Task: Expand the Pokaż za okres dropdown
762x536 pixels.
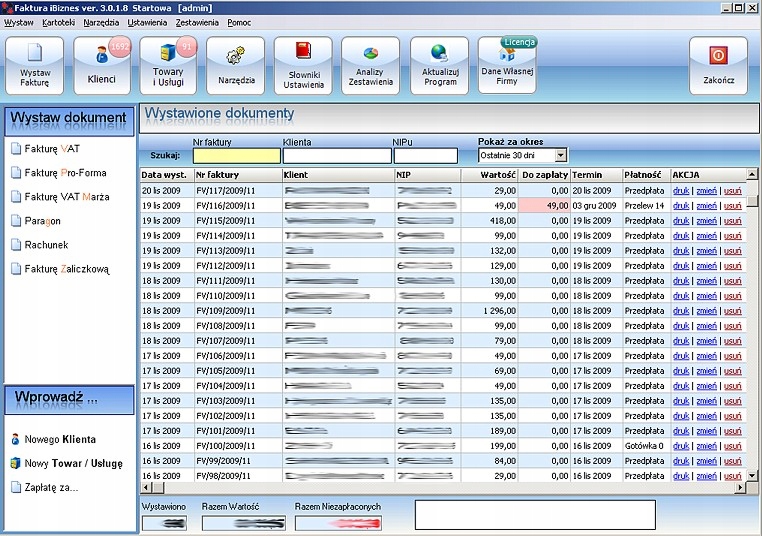Action: click(x=560, y=155)
